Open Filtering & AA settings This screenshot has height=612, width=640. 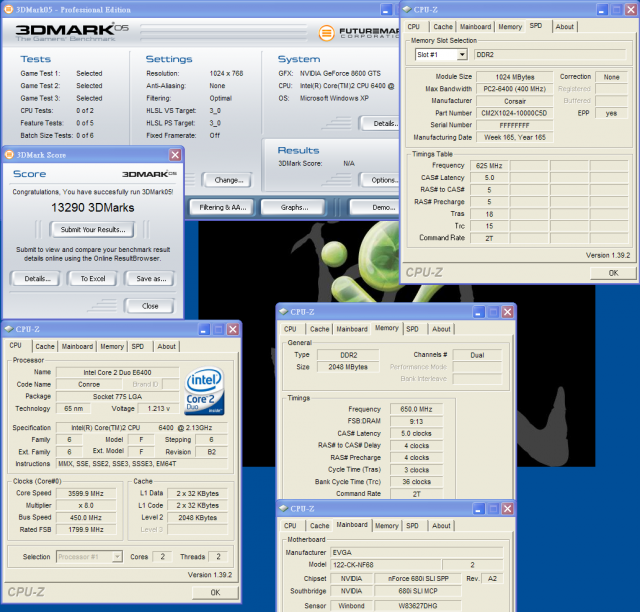[x=222, y=207]
